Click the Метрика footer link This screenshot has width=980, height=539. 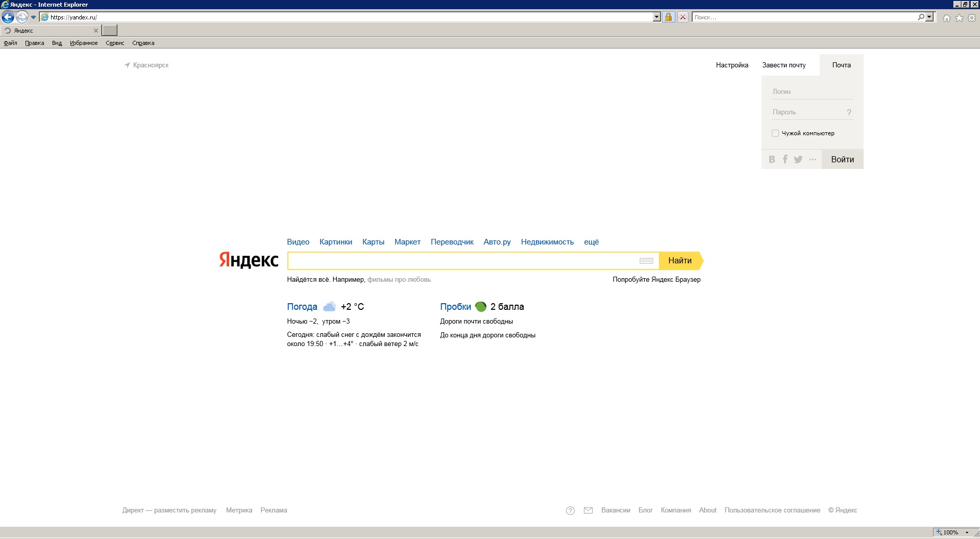[239, 510]
